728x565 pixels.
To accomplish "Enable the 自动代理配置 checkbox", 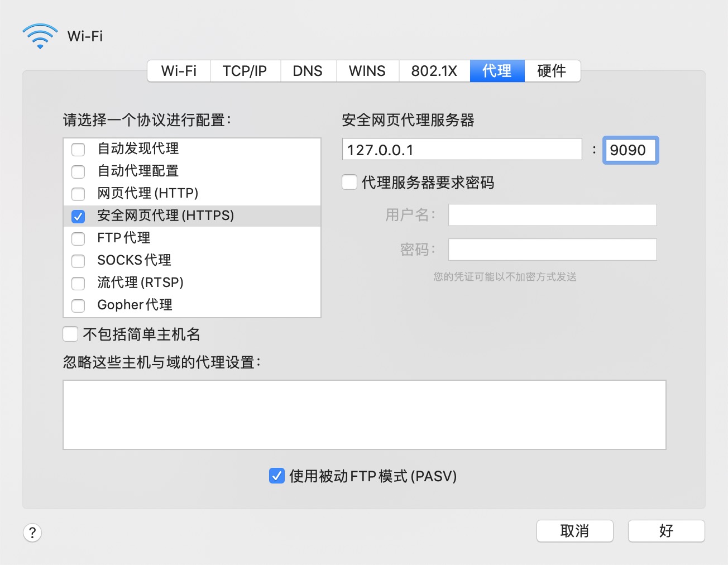I will point(78,171).
